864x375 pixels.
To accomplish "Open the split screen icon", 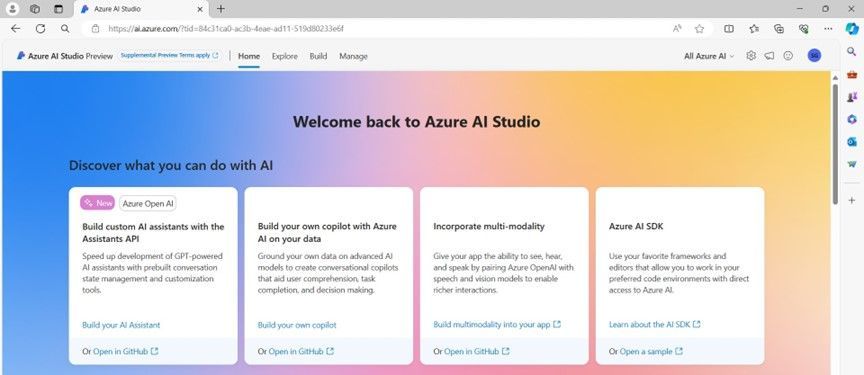I will tap(728, 29).
